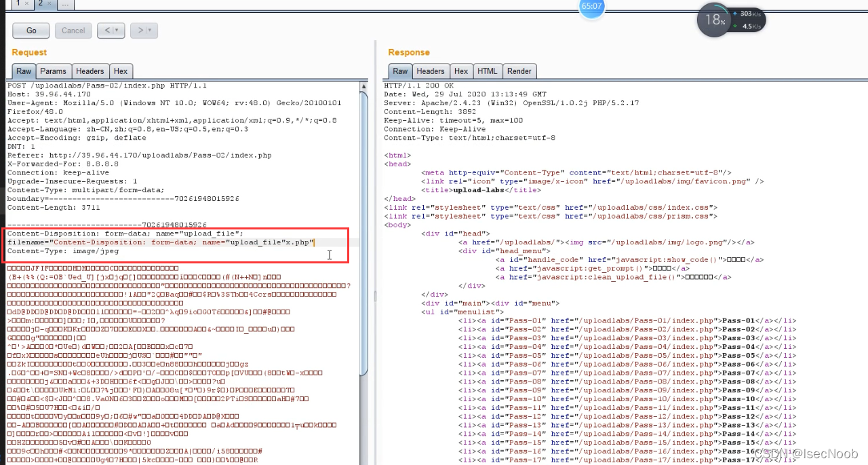868x465 pixels.
Task: Click the orange Response panel heading
Action: coord(409,52)
